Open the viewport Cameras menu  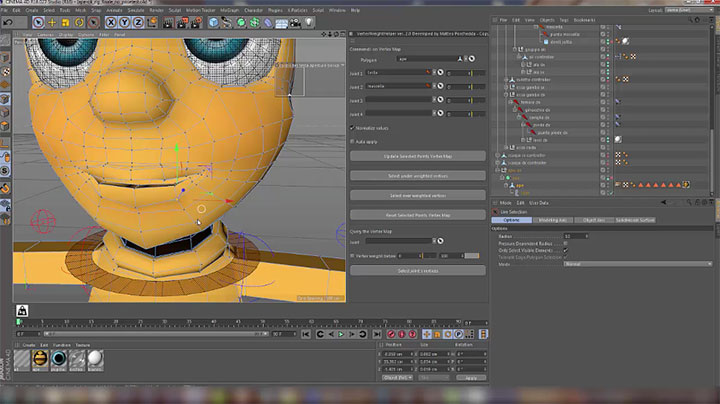click(45, 34)
